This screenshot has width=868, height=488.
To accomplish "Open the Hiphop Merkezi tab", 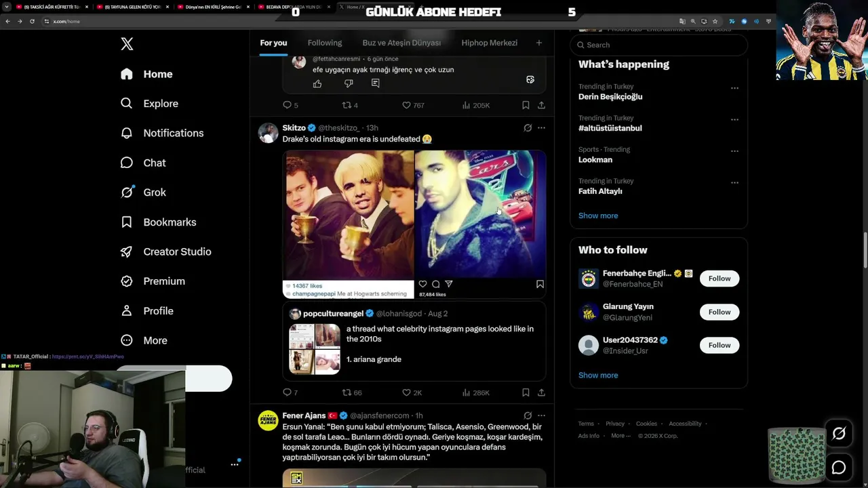I will [489, 43].
